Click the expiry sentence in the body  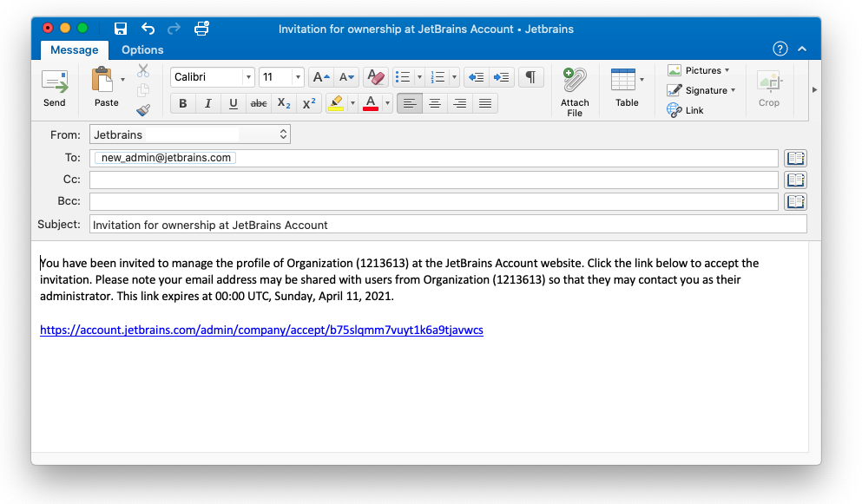(x=255, y=297)
